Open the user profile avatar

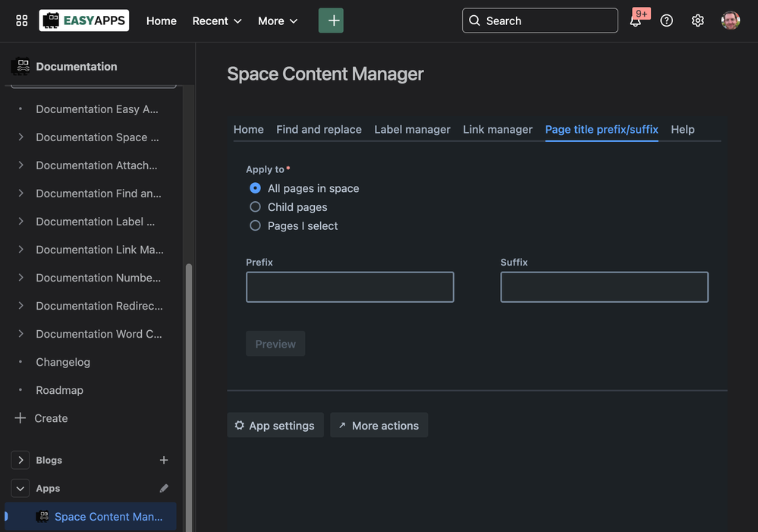pos(731,20)
